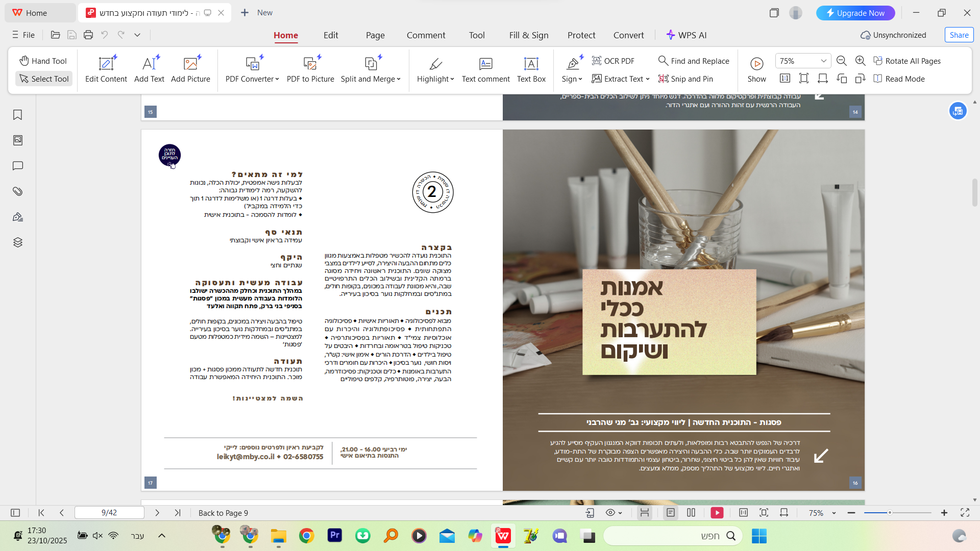Click the Add Picture tool

[190, 69]
